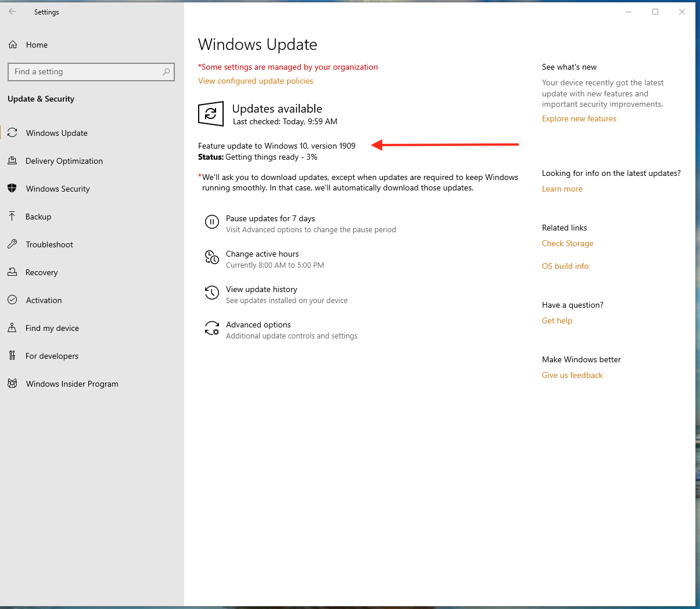
Task: Follow the Explore new features link
Action: pos(579,118)
